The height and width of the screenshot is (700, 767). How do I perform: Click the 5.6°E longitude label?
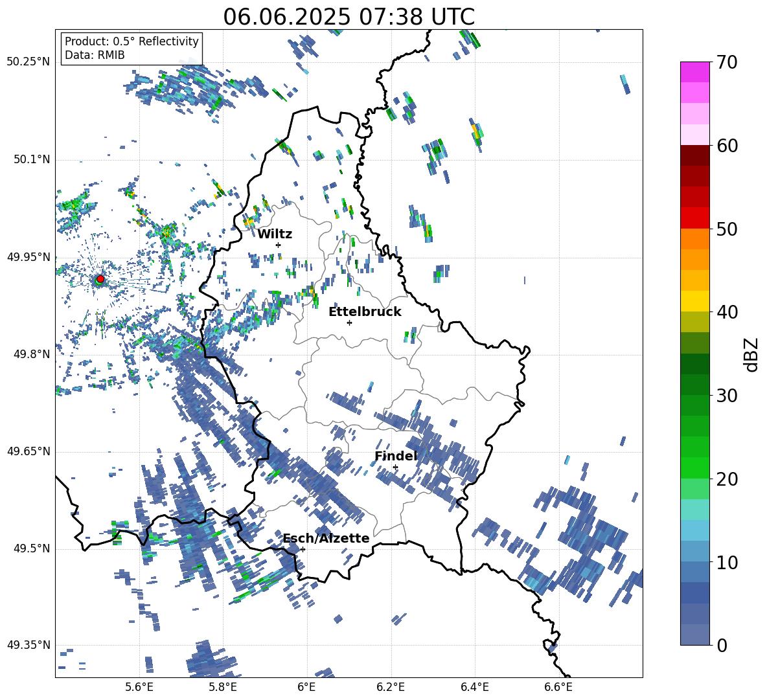click(139, 687)
